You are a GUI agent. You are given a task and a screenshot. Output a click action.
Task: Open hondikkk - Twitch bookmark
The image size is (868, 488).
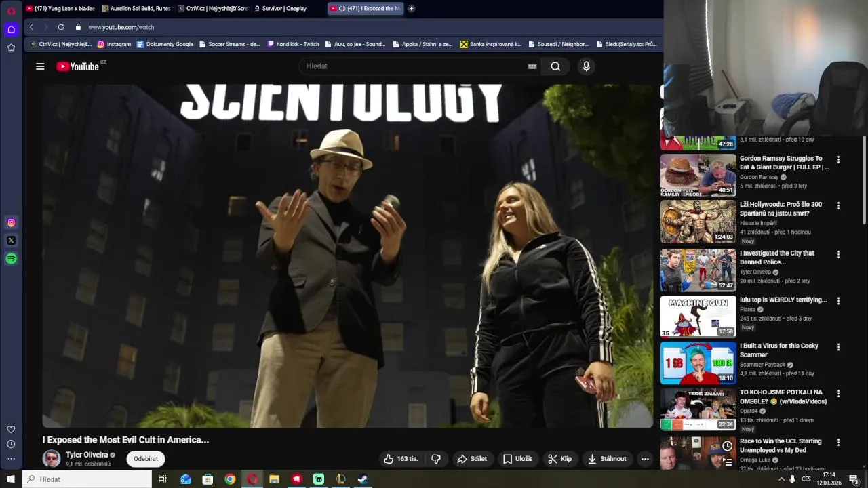pos(293,44)
